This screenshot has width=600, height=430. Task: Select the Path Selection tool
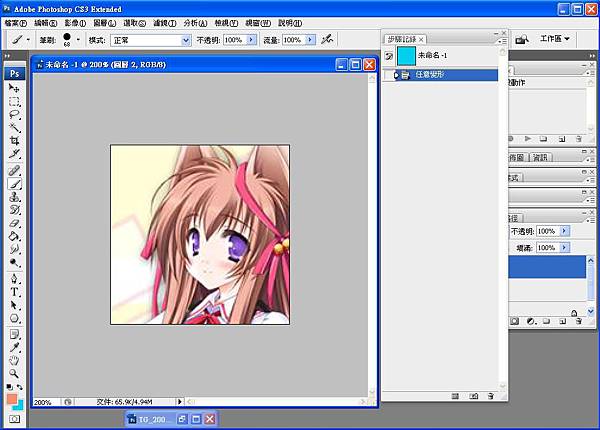tap(14, 305)
